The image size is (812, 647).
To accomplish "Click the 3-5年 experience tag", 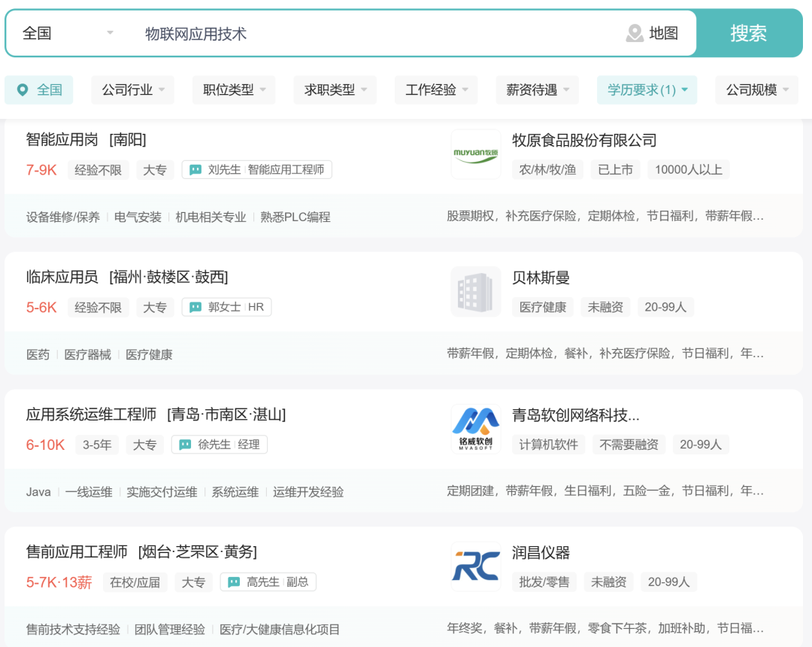I will [97, 445].
